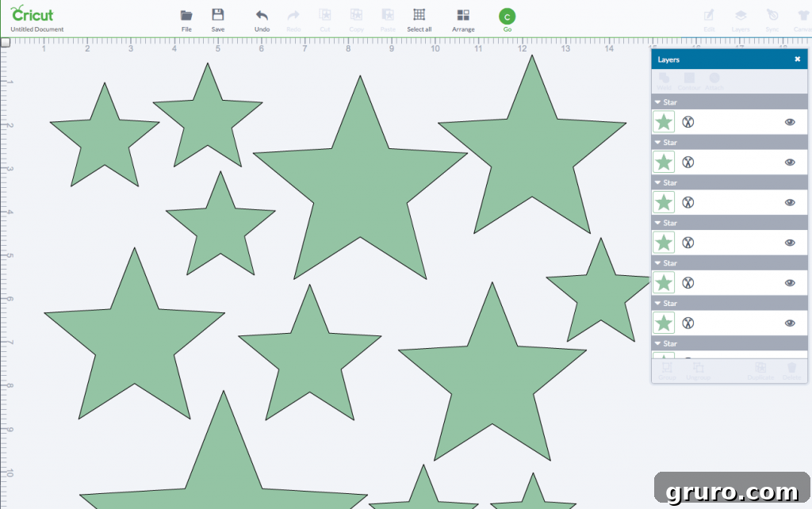Select the sixth Star layer thumbnail

[664, 323]
